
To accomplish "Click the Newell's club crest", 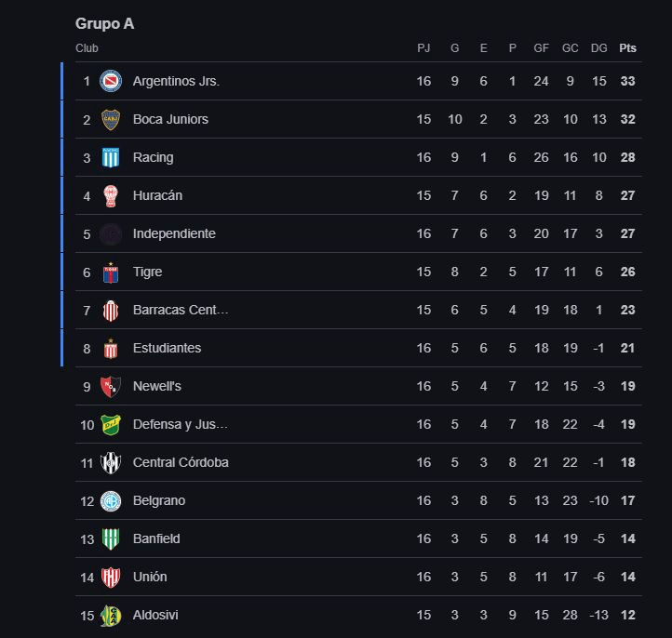I will pos(111,386).
